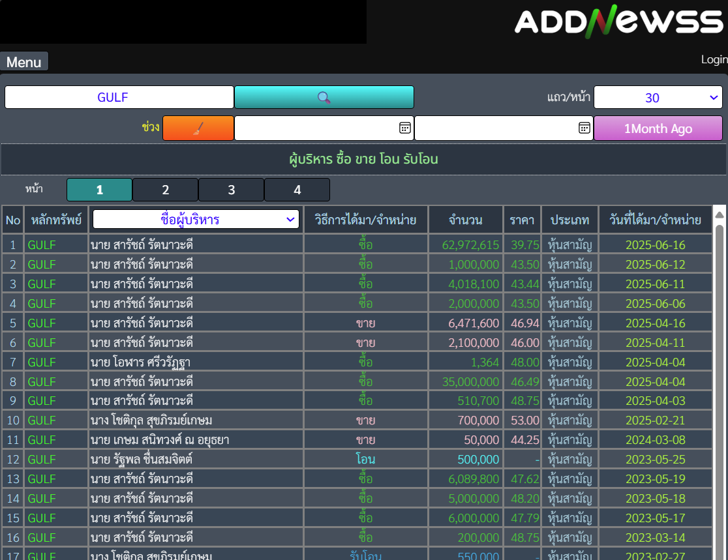
Task: Click the วันที่ได้มา/จำหน่าย column header
Action: pos(655,220)
